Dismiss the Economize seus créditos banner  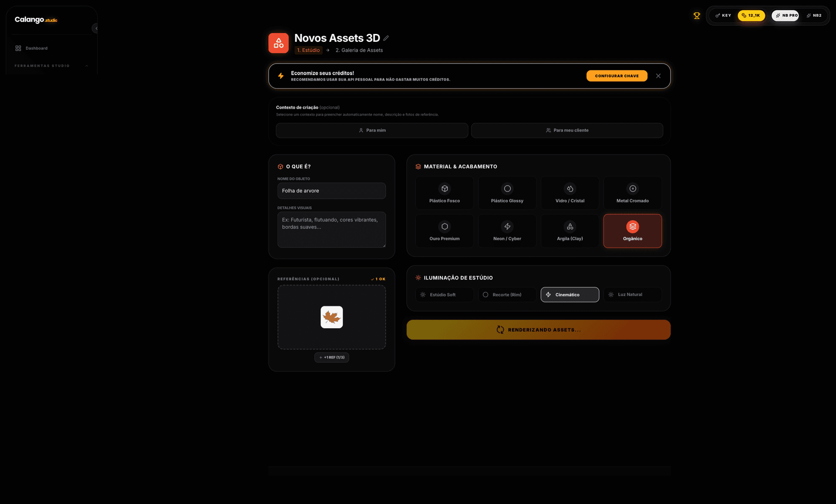tap(658, 76)
